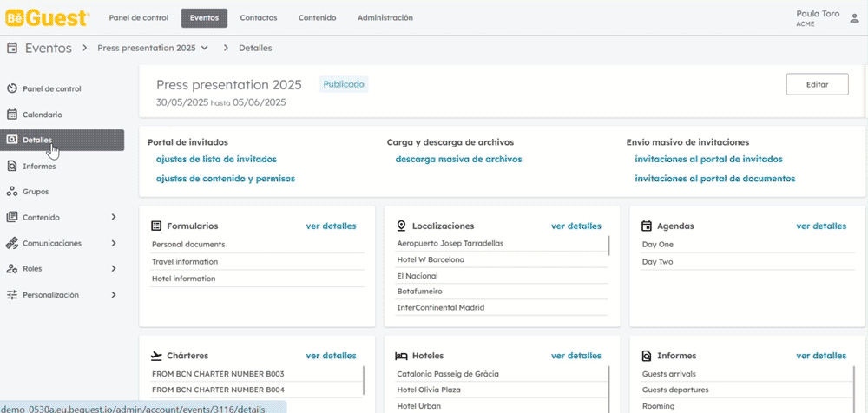The width and height of the screenshot is (868, 413).
Task: Click the Informes sidebar icon
Action: tap(12, 166)
